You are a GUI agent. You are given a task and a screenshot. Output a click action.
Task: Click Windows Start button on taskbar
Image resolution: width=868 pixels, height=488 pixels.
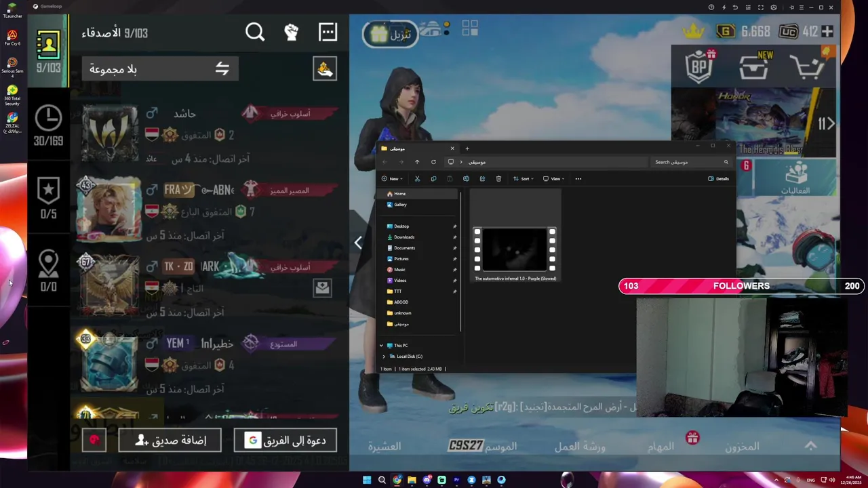coord(367,480)
